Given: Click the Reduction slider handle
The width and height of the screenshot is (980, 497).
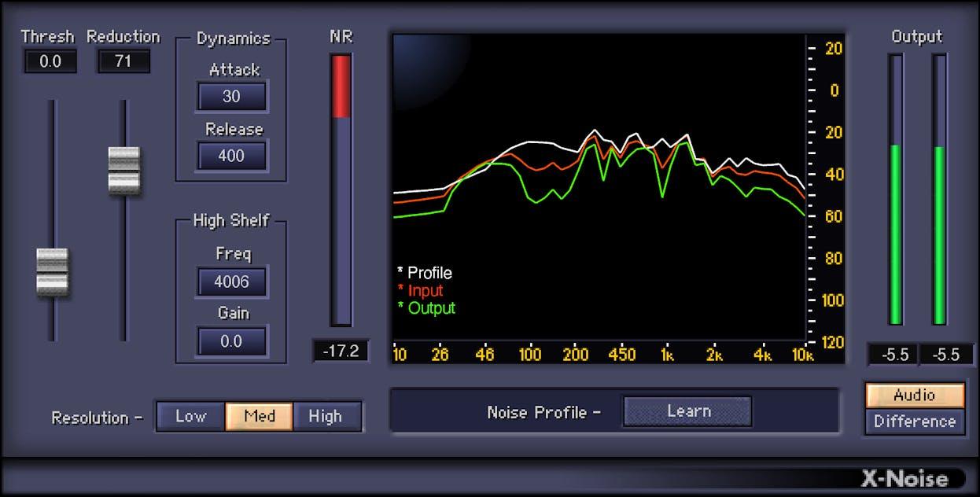Looking at the screenshot, I should point(123,170).
